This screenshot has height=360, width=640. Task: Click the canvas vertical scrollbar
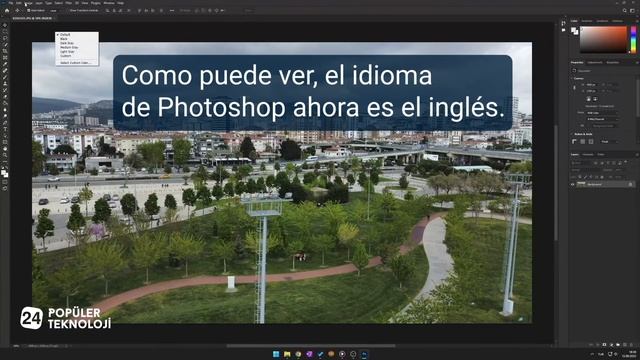(x=556, y=182)
